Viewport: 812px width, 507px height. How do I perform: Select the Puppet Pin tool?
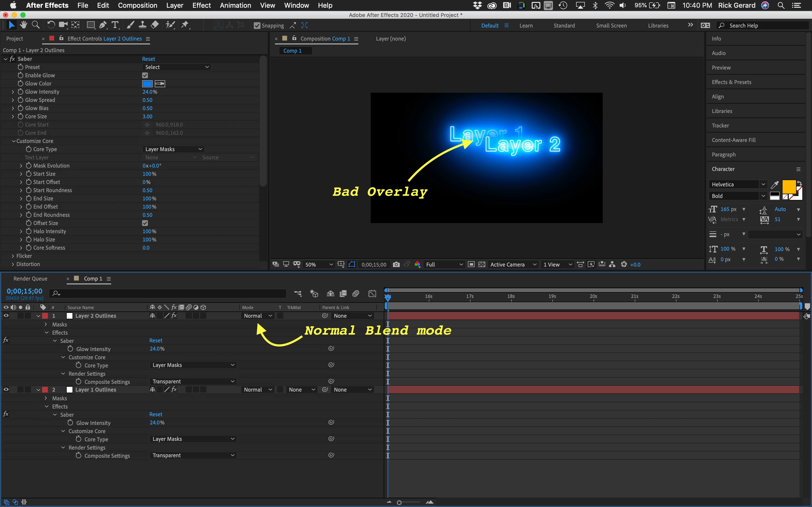point(185,25)
